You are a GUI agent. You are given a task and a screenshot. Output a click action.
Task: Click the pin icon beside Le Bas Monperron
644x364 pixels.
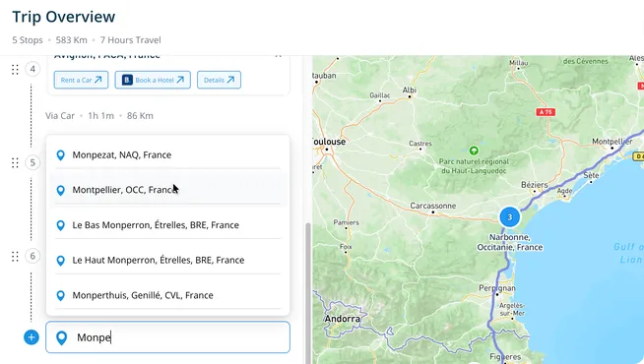[60, 225]
